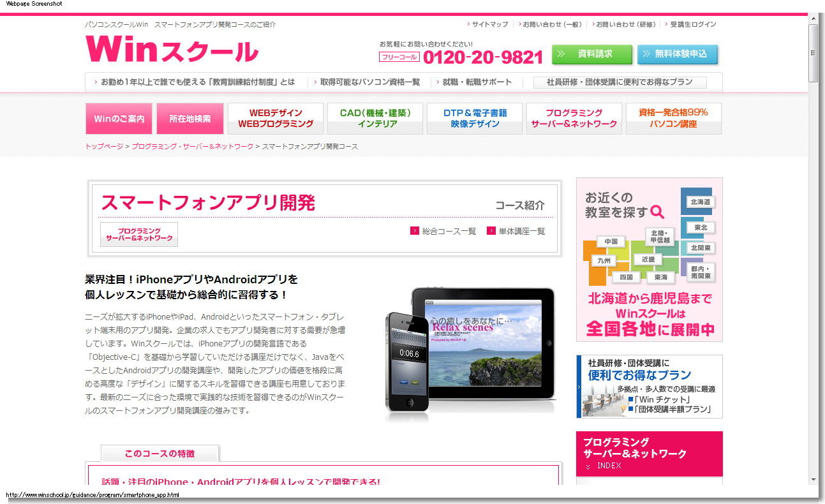The image size is (825, 504).
Task: Go to トップページ breadcrumb
Action: click(105, 147)
